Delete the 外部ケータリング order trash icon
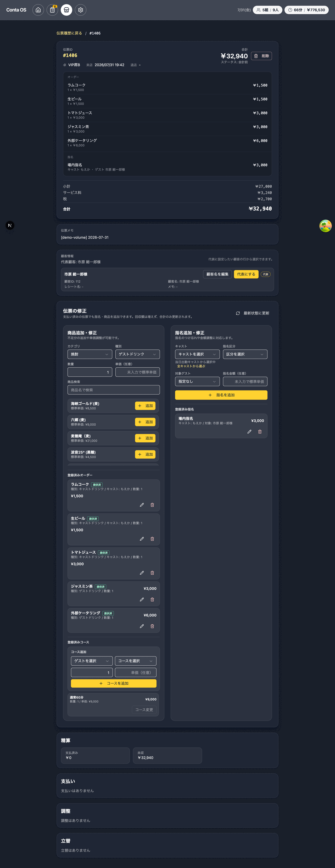The height and width of the screenshot is (868, 335). (x=152, y=626)
